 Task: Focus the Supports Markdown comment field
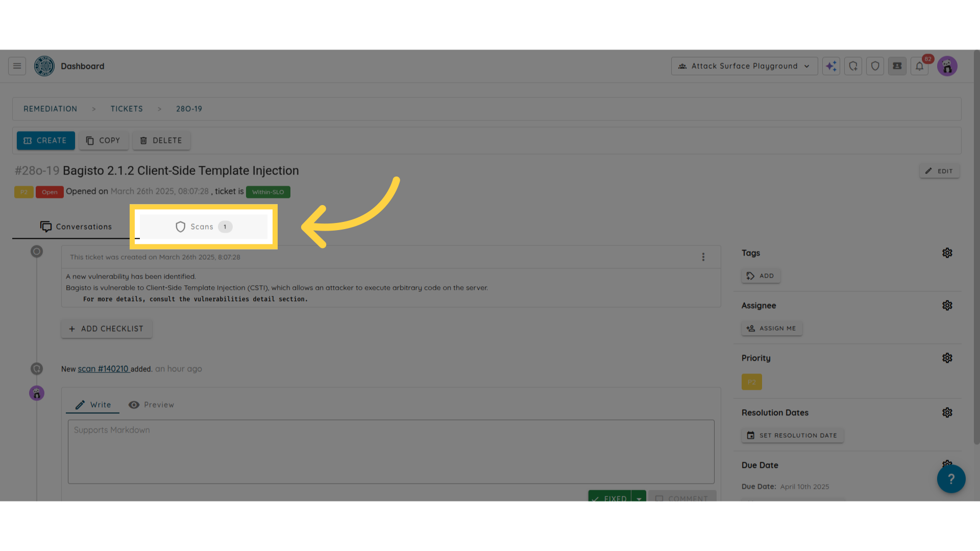tap(390, 452)
